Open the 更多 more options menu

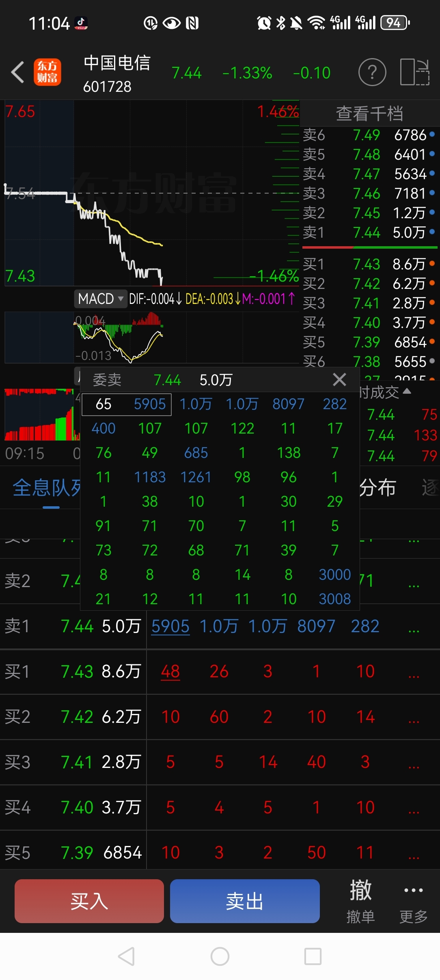[413, 901]
